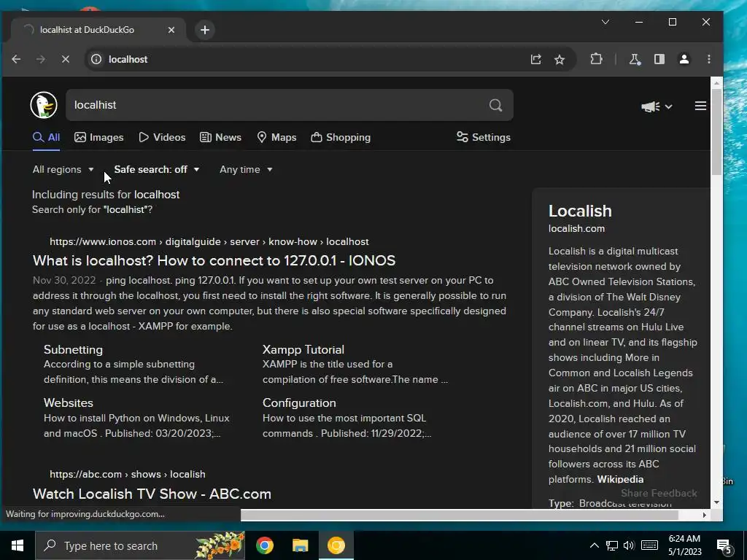
Task: Click the DuckDuckGo duck logo
Action: tap(44, 105)
